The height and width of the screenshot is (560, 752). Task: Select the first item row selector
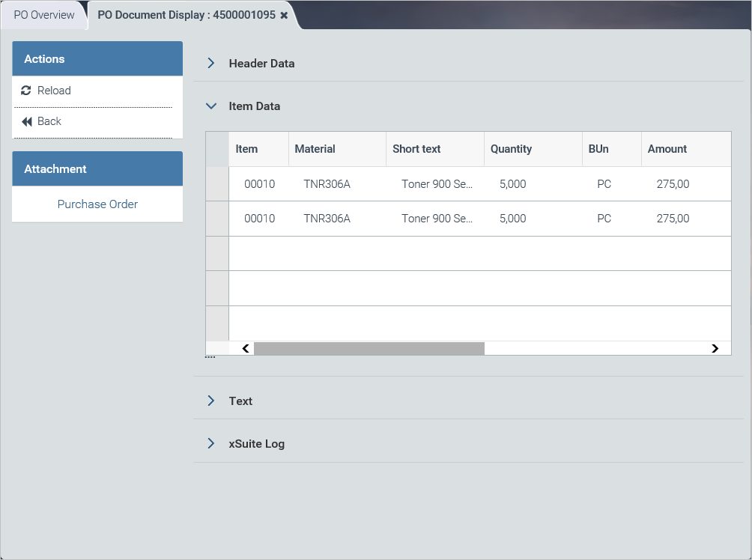217,184
